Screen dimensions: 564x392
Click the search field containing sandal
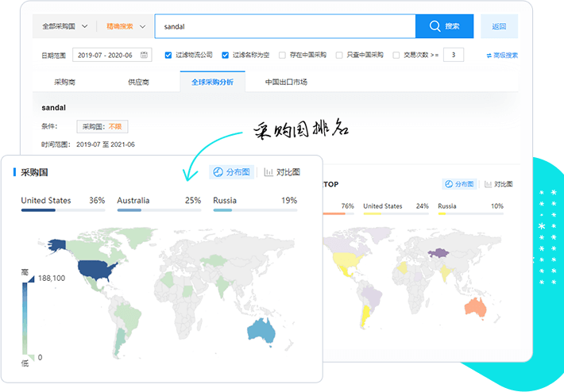(284, 26)
